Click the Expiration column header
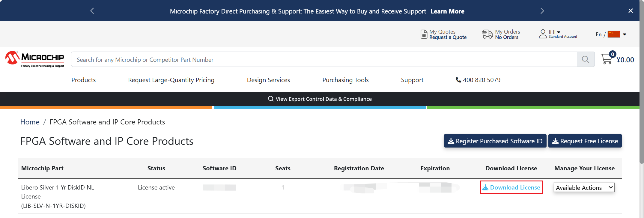The width and height of the screenshot is (644, 218). pyautogui.click(x=435, y=168)
